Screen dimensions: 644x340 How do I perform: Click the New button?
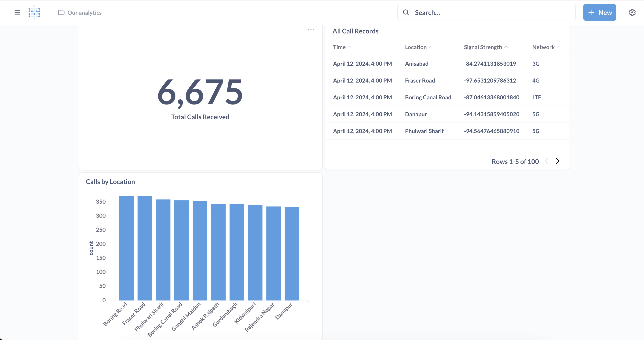coord(599,12)
